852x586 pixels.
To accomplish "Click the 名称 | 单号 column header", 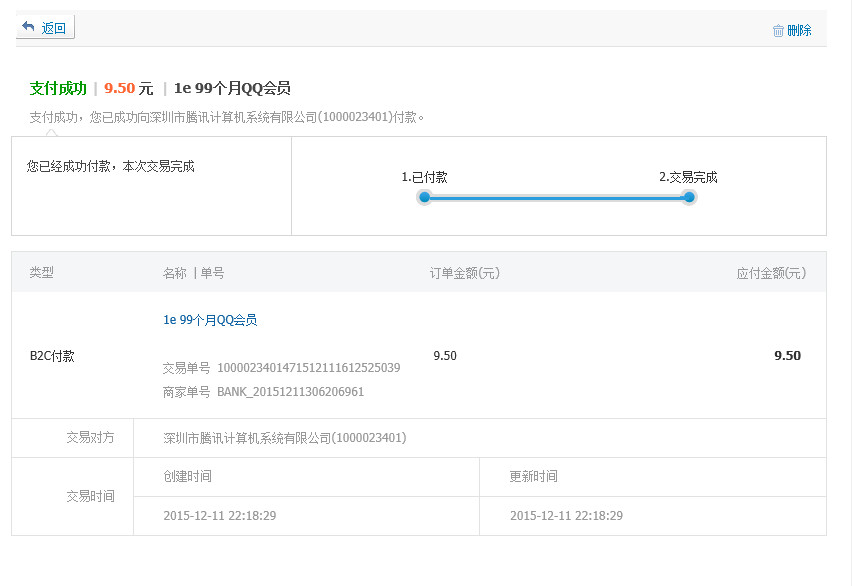I will coord(193,272).
